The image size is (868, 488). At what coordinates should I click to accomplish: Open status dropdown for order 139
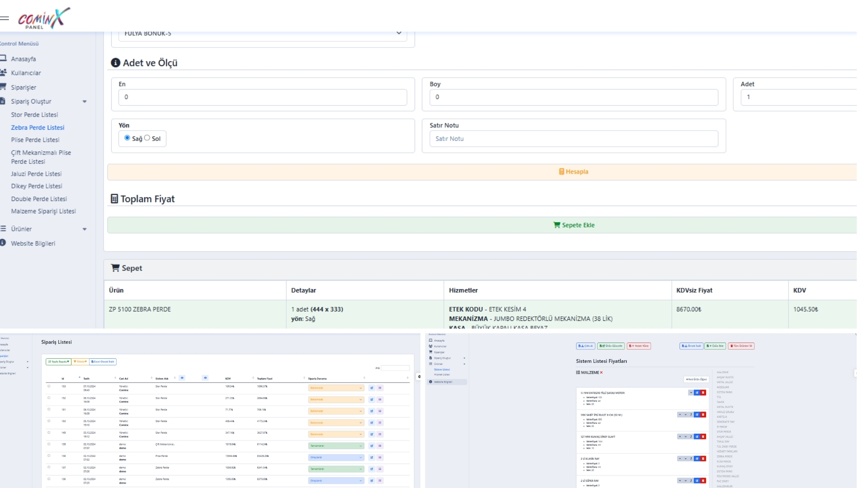(x=336, y=446)
